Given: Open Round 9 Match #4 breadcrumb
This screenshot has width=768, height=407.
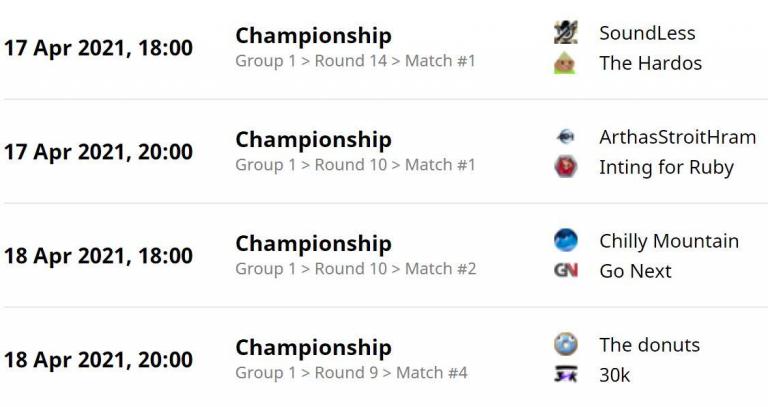Looking at the screenshot, I should pos(351,372).
